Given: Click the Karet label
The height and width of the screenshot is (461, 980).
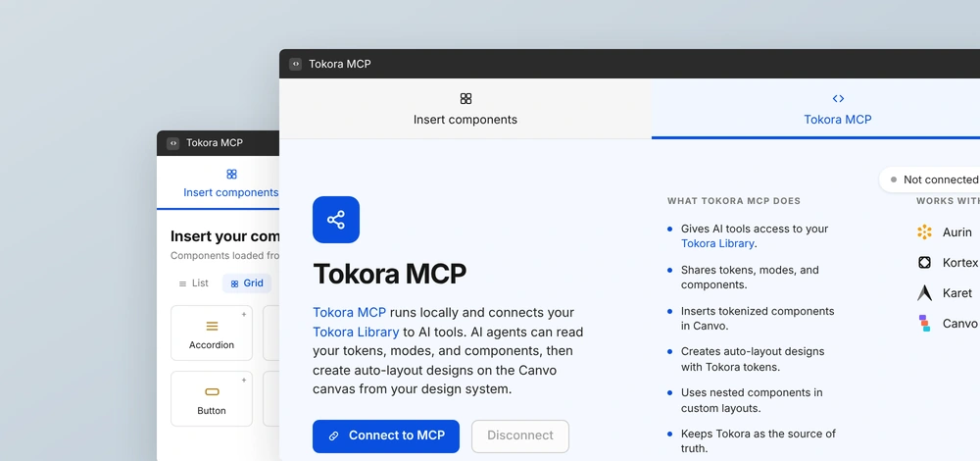Looking at the screenshot, I should (956, 292).
